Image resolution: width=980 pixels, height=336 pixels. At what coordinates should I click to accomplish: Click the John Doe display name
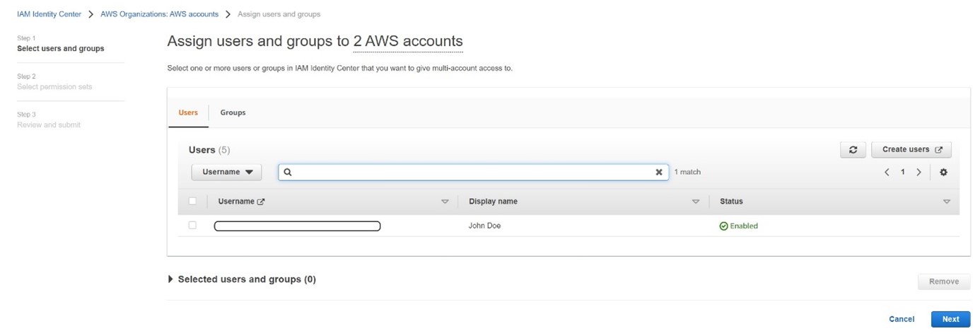click(485, 226)
